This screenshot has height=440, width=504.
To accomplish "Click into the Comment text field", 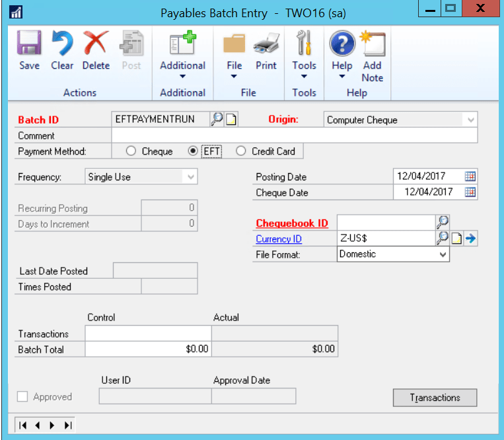I will coord(294,135).
